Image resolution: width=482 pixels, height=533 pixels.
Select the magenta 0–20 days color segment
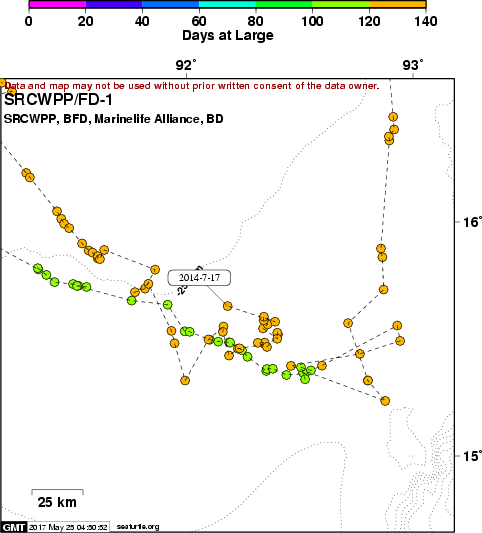pyautogui.click(x=57, y=4)
